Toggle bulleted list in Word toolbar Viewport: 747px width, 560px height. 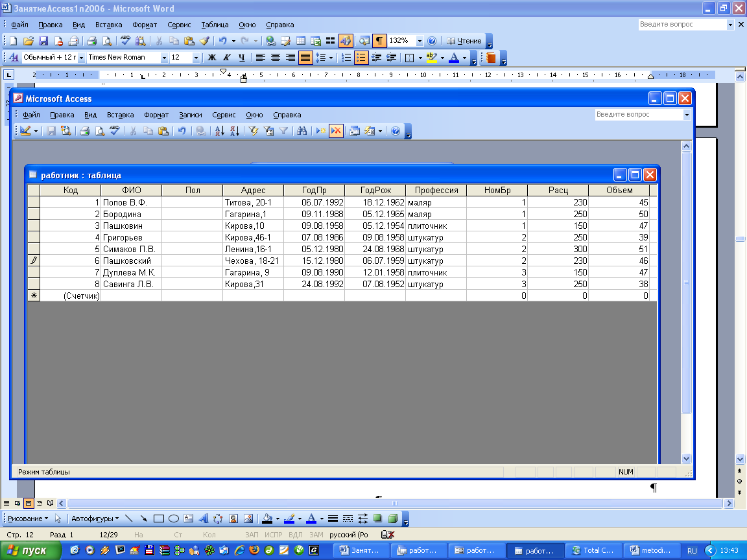tap(361, 58)
